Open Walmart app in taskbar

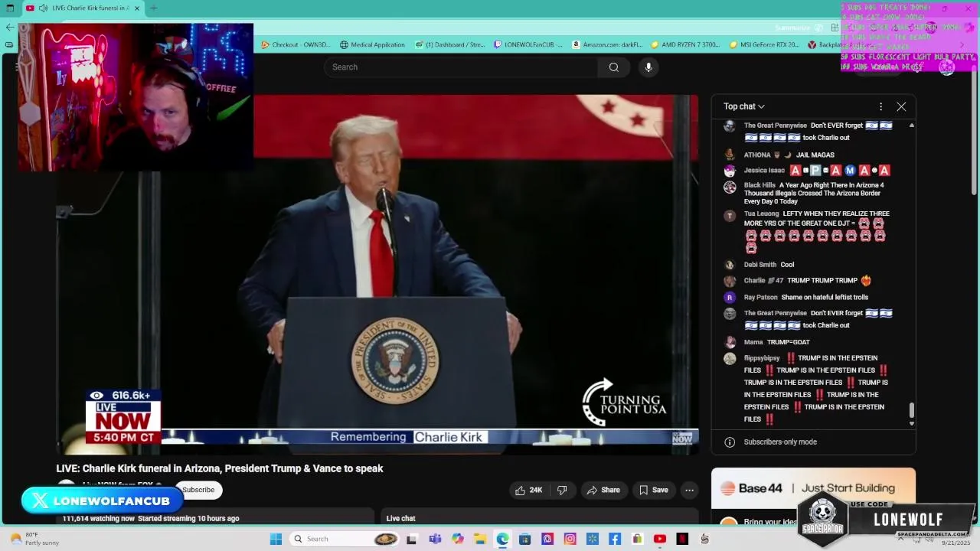pos(592,539)
